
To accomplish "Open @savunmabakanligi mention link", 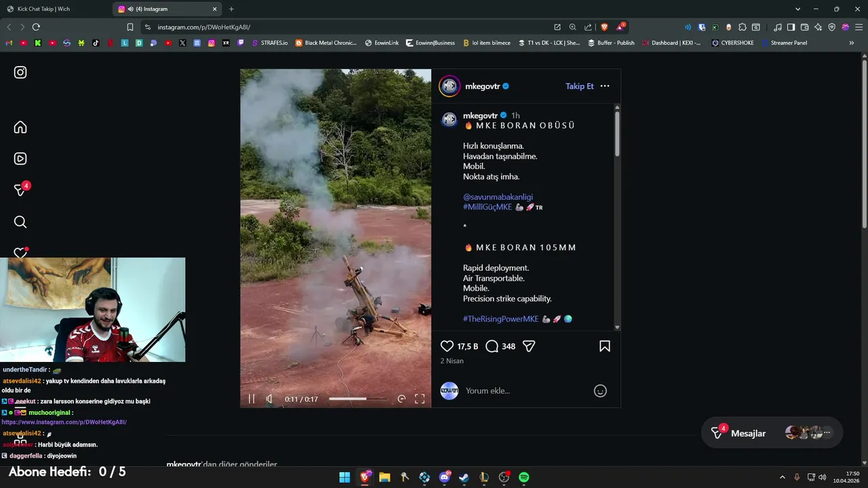I will tap(498, 197).
